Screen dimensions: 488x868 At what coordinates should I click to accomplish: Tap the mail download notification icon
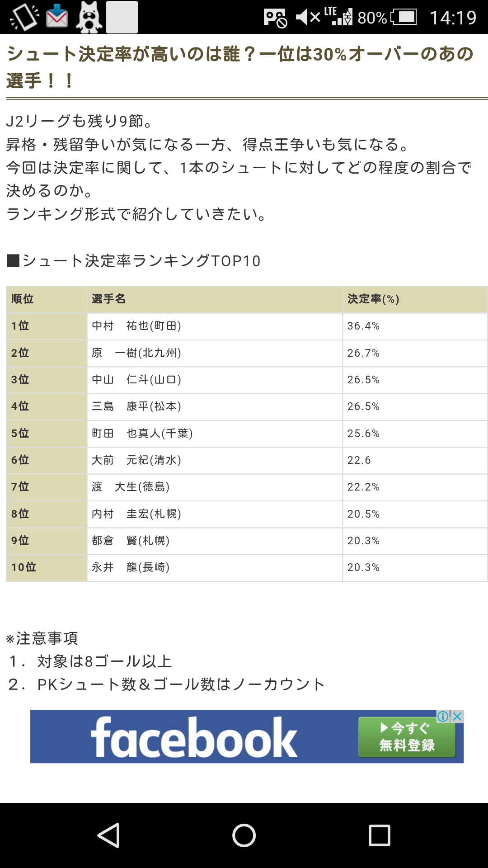(57, 17)
